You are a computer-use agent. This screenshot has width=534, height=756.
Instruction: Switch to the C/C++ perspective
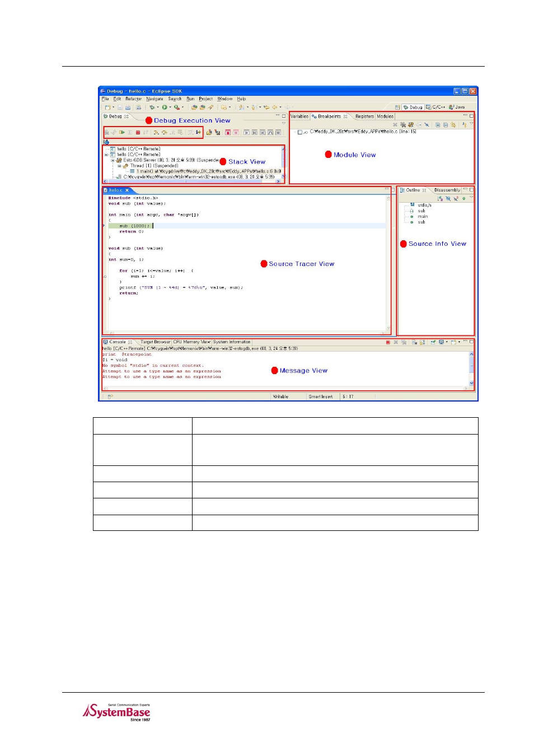click(x=435, y=107)
